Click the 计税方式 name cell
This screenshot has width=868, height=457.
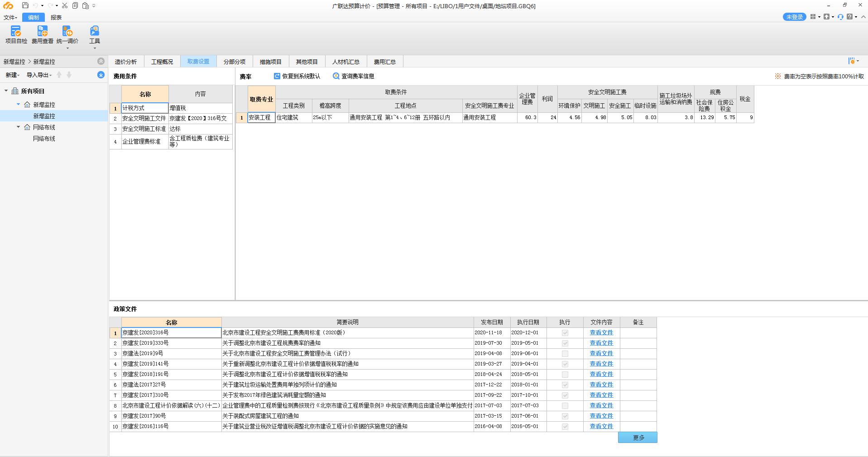pyautogui.click(x=145, y=108)
